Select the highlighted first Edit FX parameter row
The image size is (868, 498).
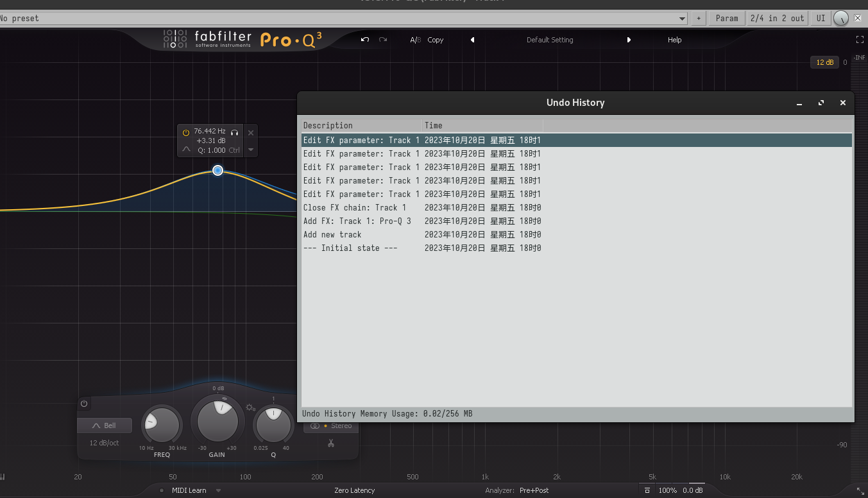point(577,140)
